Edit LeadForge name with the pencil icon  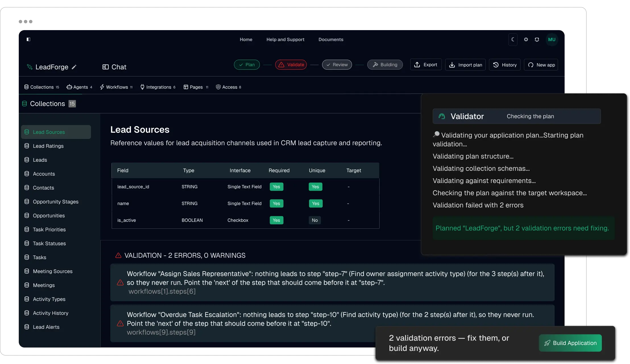coord(74,67)
